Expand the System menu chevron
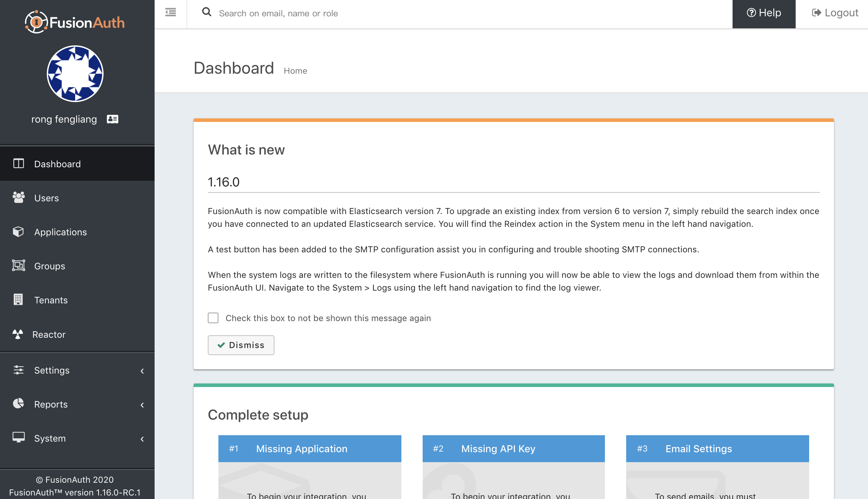The image size is (868, 499). tap(142, 439)
